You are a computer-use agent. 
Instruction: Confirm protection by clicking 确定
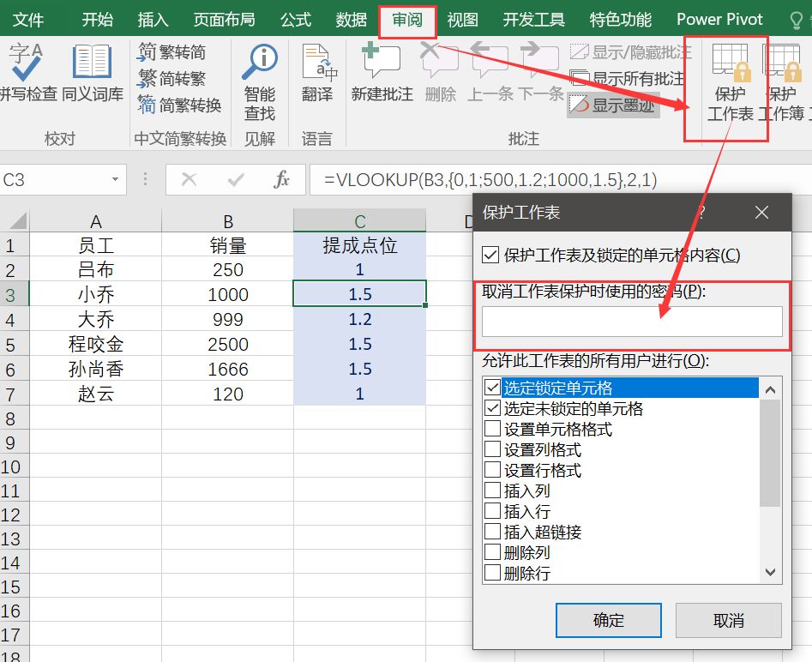pos(609,620)
